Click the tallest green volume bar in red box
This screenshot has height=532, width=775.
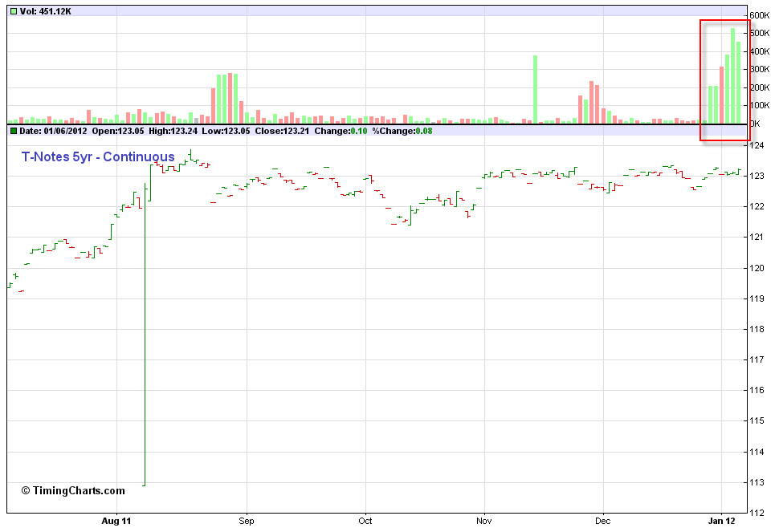click(732, 76)
